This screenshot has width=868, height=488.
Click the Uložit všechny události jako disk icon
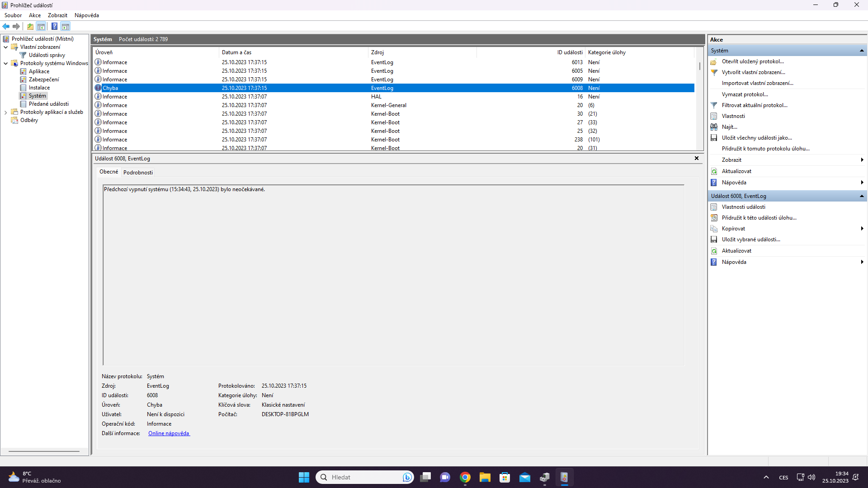pyautogui.click(x=714, y=138)
